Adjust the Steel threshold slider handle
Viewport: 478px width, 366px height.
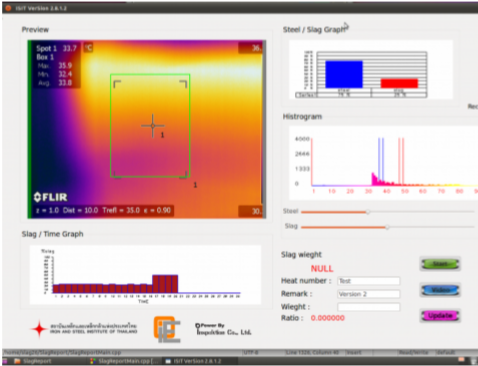[368, 212]
